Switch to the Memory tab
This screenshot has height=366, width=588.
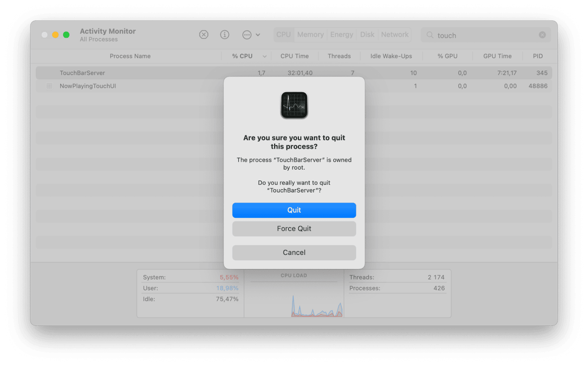click(310, 34)
